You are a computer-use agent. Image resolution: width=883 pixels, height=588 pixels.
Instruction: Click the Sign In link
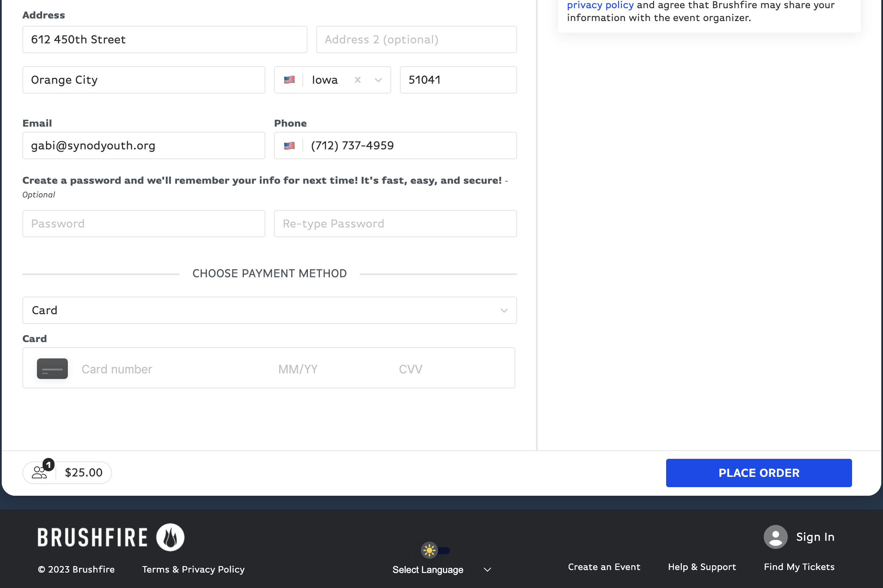tap(815, 537)
